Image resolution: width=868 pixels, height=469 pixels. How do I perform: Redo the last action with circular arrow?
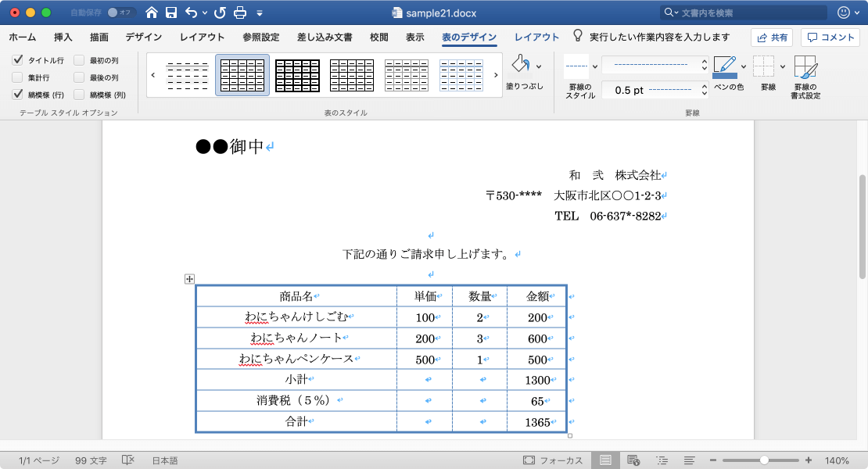(220, 13)
